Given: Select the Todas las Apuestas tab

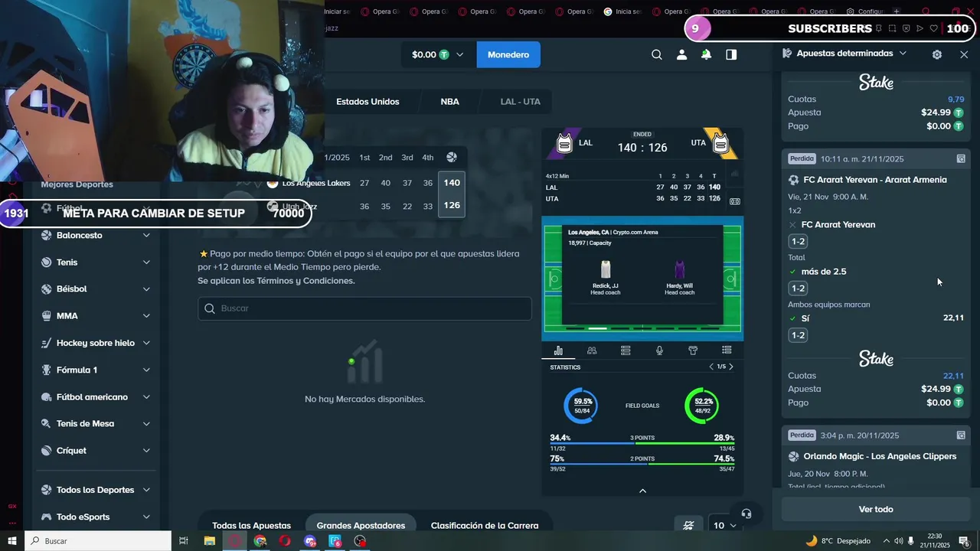Looking at the screenshot, I should 251,525.
